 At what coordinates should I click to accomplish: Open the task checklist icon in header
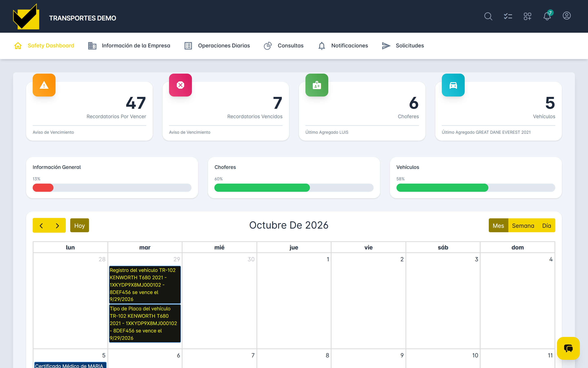click(508, 16)
